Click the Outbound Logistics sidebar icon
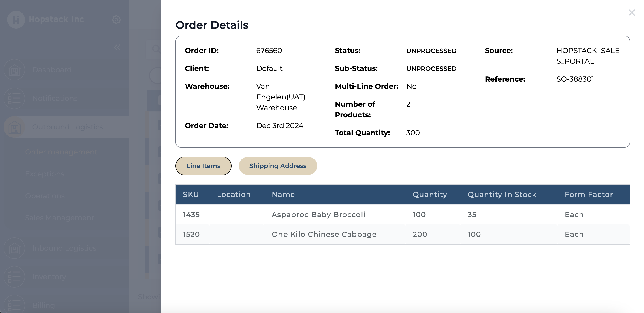The width and height of the screenshot is (644, 313). pyautogui.click(x=15, y=127)
